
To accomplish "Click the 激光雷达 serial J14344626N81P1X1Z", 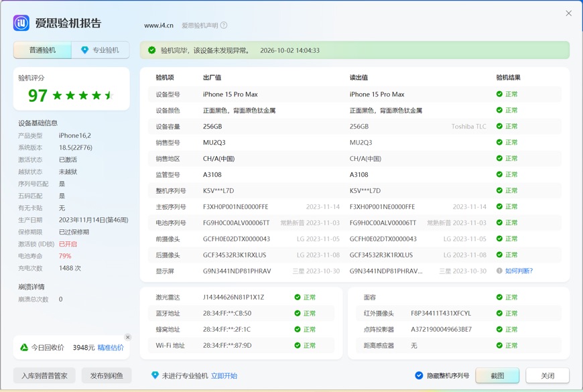I will (233, 297).
